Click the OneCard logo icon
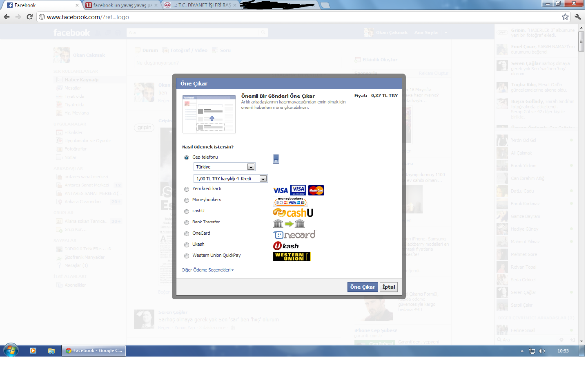 (294, 235)
